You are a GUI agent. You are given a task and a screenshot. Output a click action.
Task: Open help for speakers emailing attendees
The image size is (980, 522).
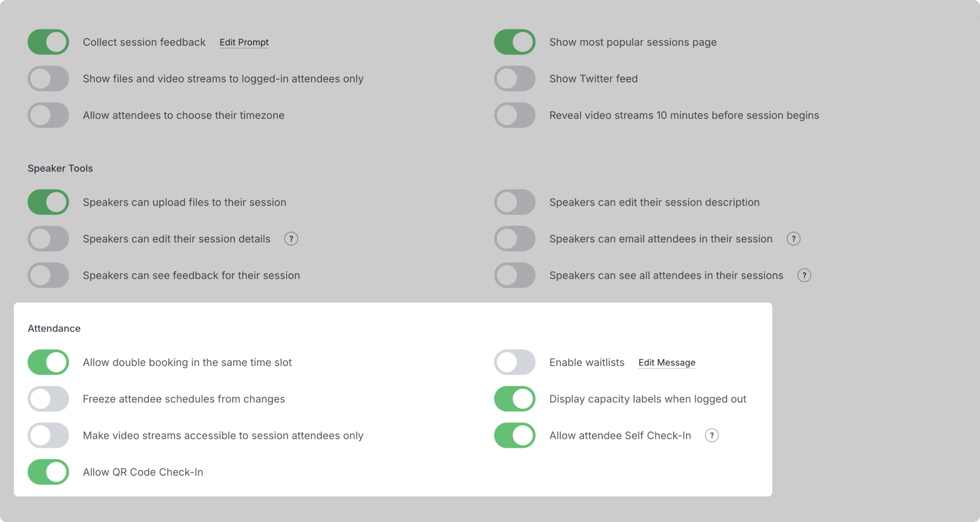coord(793,239)
